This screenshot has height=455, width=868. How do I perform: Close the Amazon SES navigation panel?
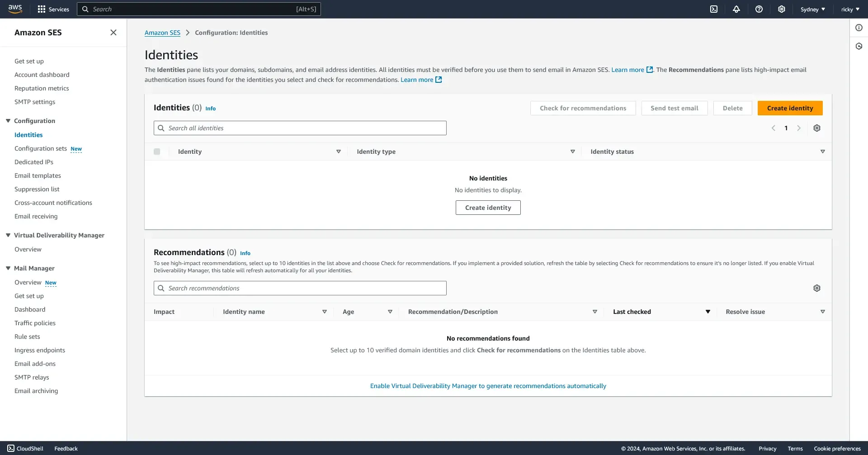(113, 33)
